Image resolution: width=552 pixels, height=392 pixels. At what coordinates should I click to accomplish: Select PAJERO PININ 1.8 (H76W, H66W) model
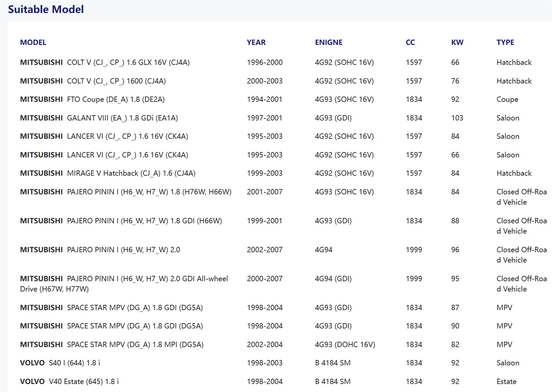tap(126, 192)
